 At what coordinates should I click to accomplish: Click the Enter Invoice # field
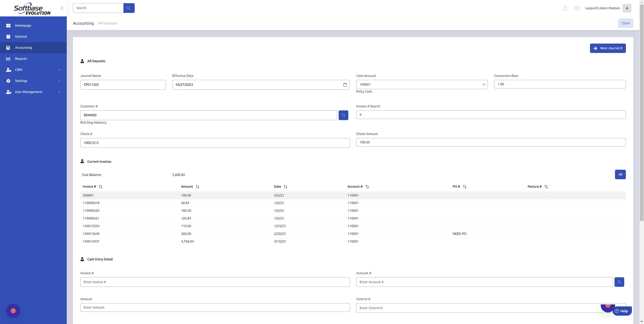click(215, 282)
